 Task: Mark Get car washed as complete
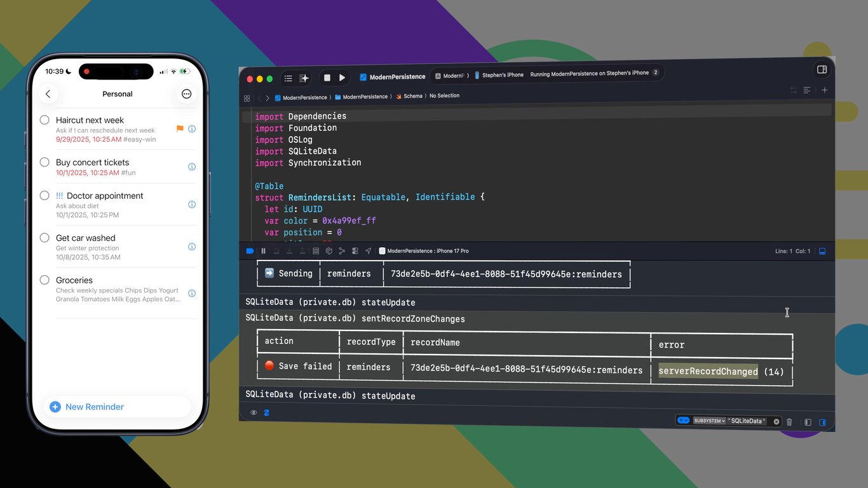click(x=44, y=238)
